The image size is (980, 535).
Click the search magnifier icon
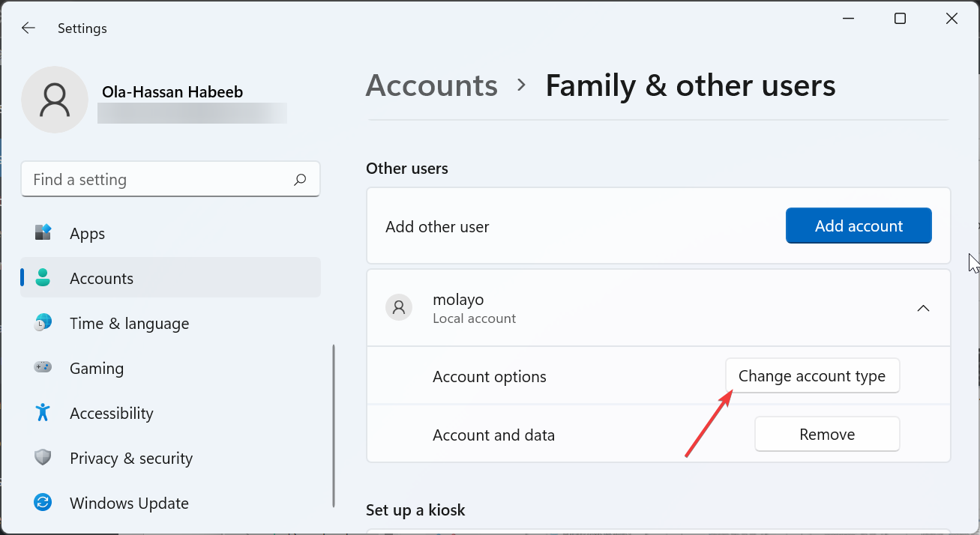click(300, 180)
